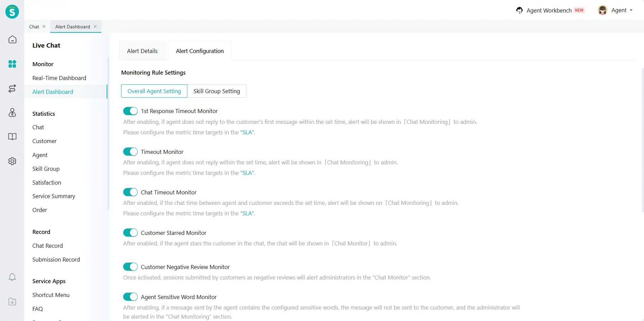
Task: Open the home icon in left sidebar
Action: click(12, 40)
